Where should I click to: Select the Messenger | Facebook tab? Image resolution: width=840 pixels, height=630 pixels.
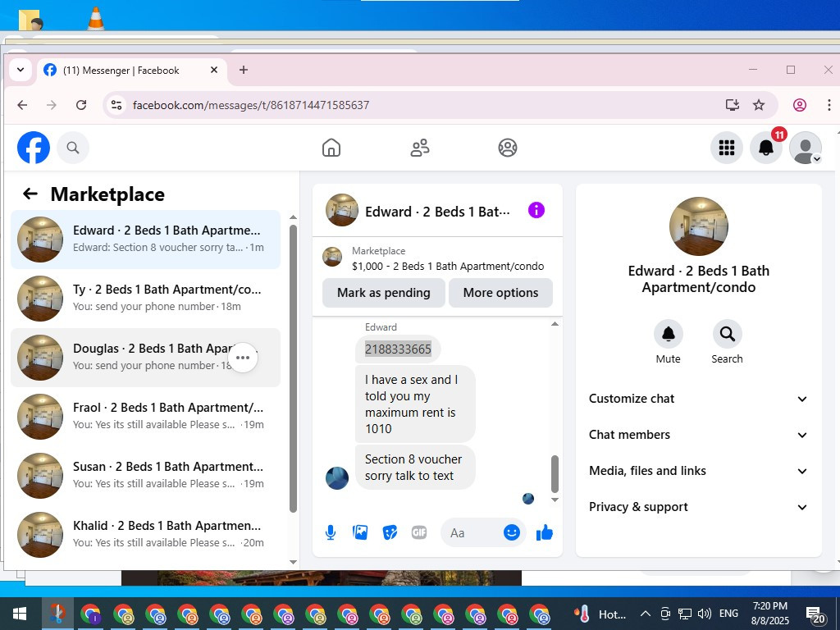131,71
